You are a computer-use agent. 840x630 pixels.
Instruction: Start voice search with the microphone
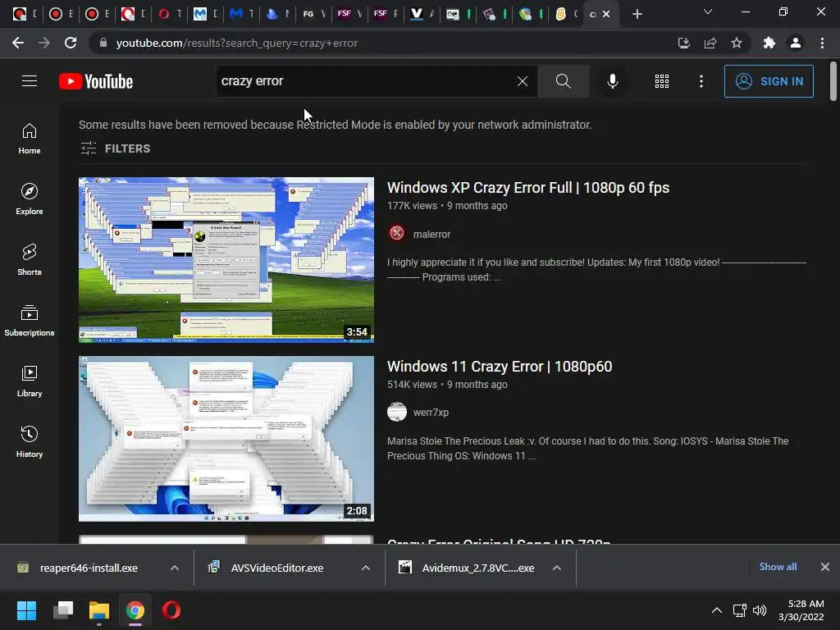612,81
